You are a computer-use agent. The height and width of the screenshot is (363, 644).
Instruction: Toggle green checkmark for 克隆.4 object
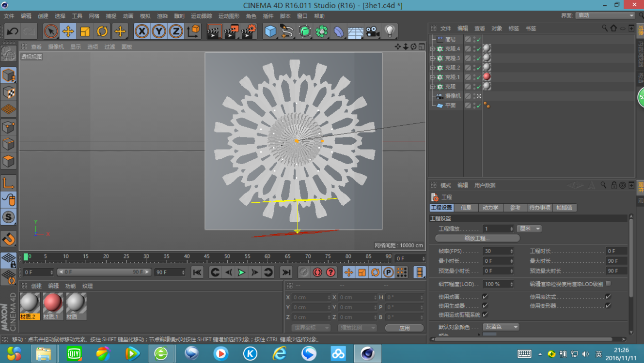tap(478, 49)
